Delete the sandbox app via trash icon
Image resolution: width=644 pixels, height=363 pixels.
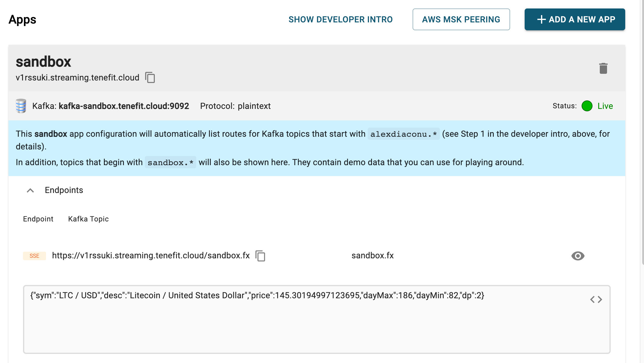click(x=603, y=68)
